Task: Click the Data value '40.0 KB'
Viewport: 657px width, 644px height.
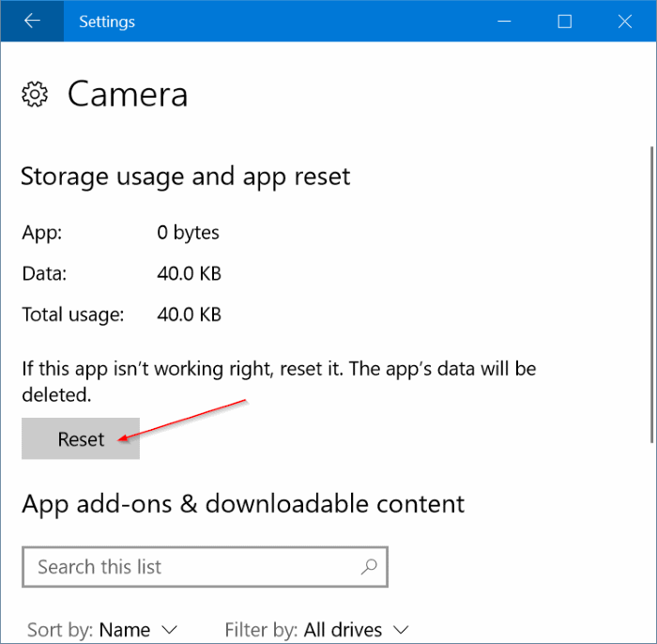Action: point(189,273)
